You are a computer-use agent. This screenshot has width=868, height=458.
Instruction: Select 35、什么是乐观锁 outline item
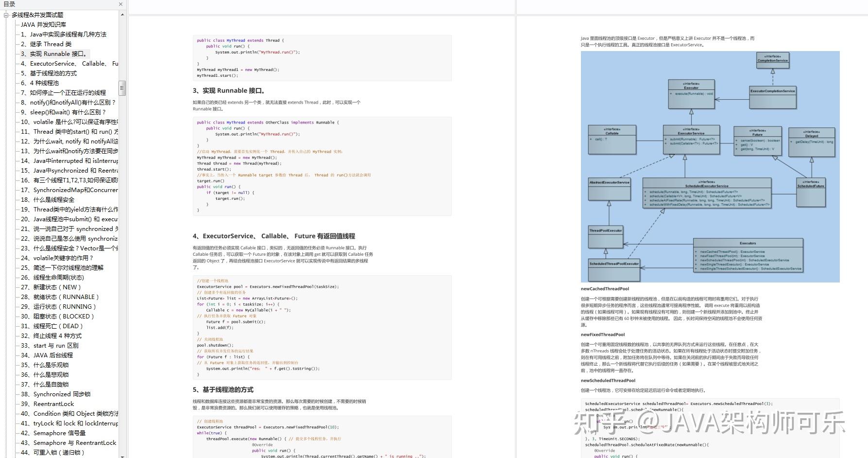45,365
